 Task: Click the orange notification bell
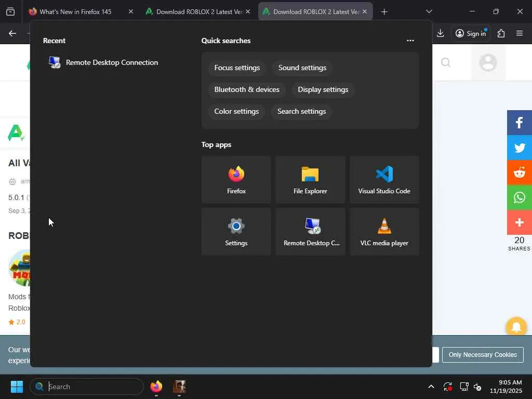tap(516, 327)
